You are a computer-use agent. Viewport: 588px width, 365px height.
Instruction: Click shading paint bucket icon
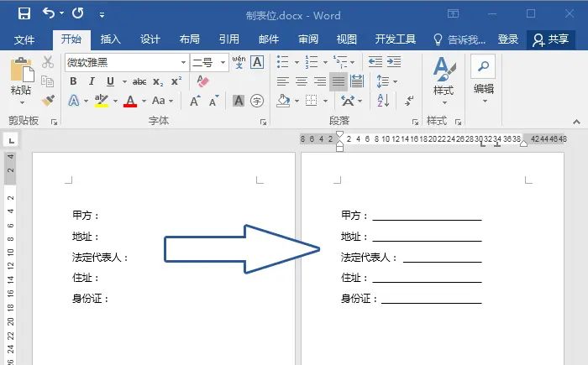pyautogui.click(x=284, y=101)
